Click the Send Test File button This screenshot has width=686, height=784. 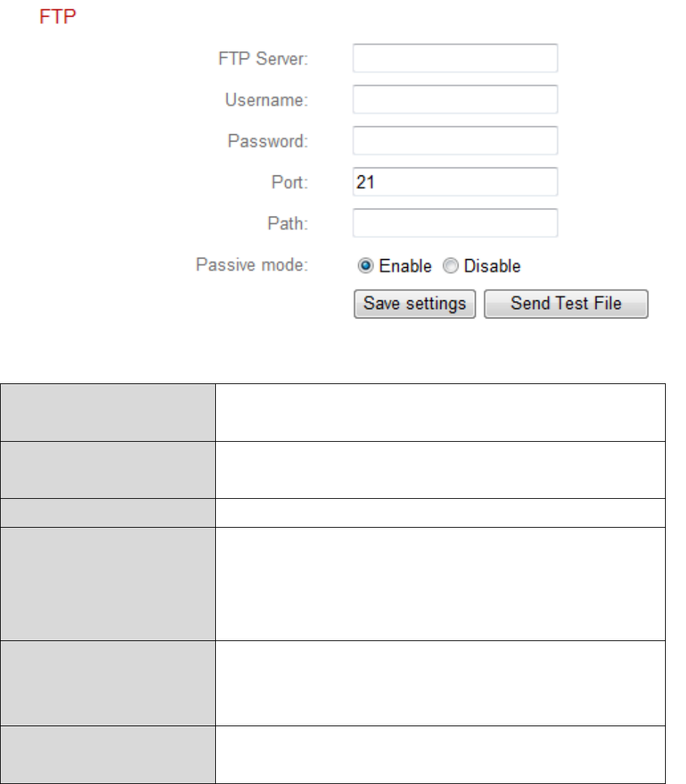coord(565,303)
